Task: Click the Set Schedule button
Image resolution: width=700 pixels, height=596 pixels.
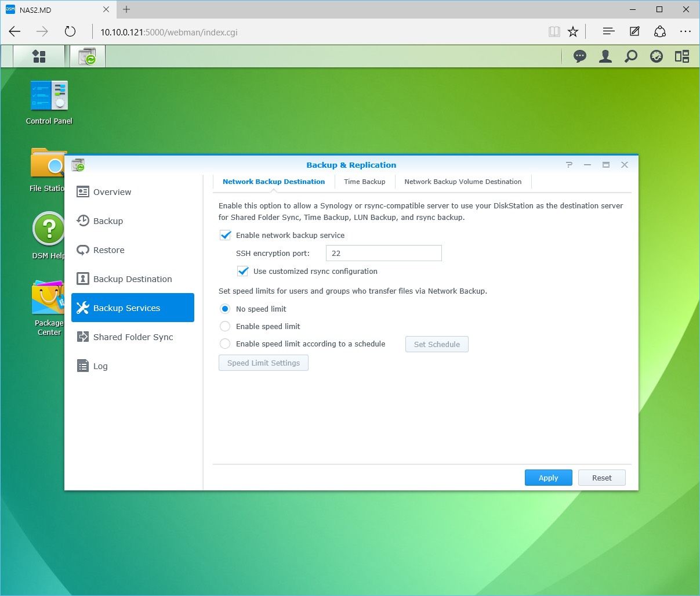Action: (x=437, y=344)
